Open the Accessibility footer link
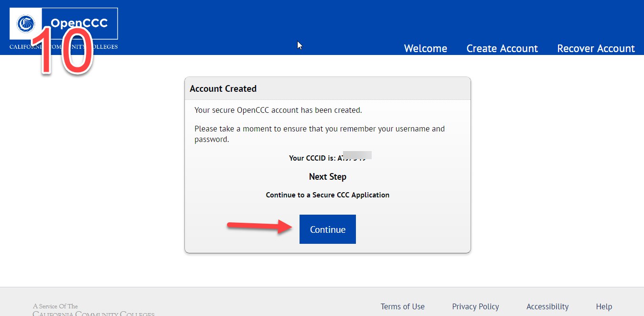Image resolution: width=644 pixels, height=316 pixels. pyautogui.click(x=547, y=306)
